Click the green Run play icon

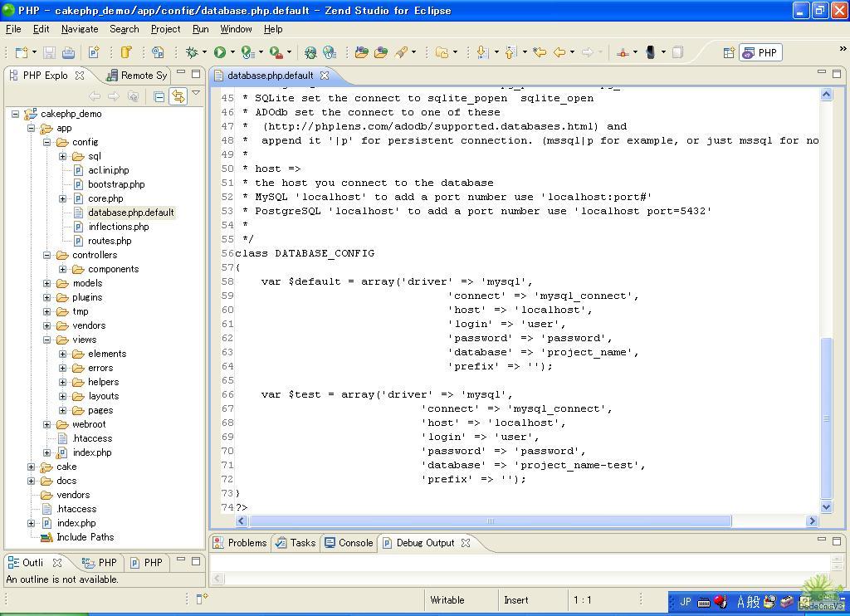coord(219,52)
